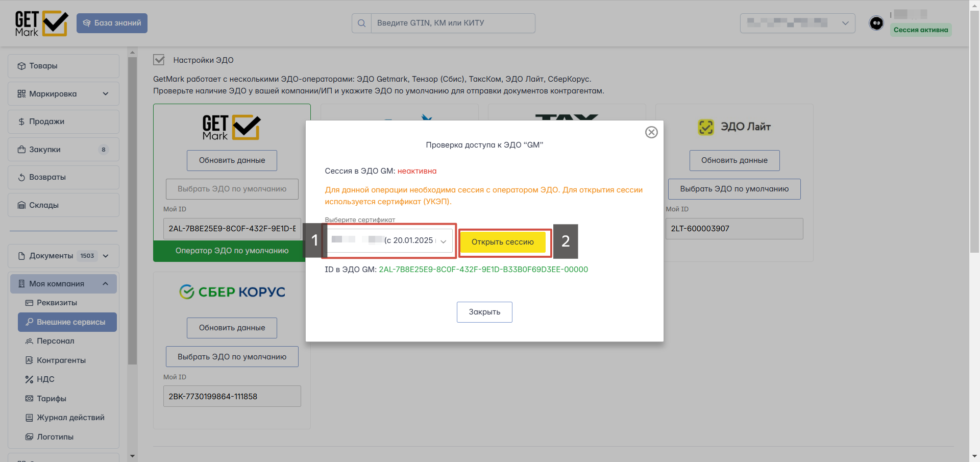Open the company selector dropdown in header
This screenshot has width=980, height=462.
click(797, 23)
